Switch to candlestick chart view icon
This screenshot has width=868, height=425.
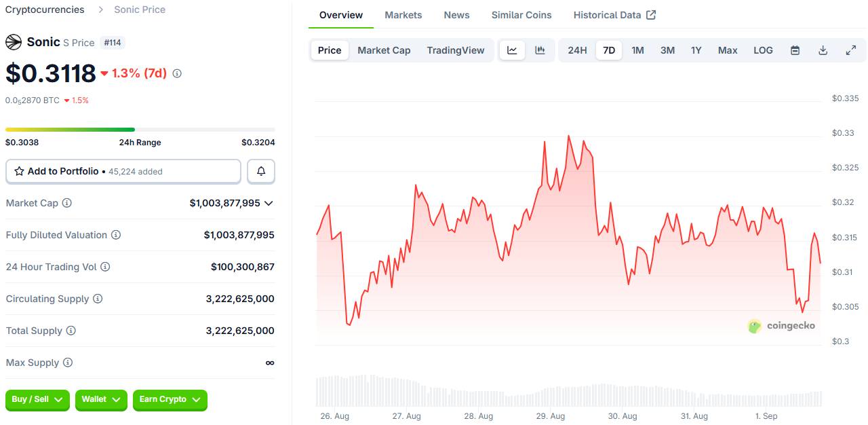tap(540, 50)
